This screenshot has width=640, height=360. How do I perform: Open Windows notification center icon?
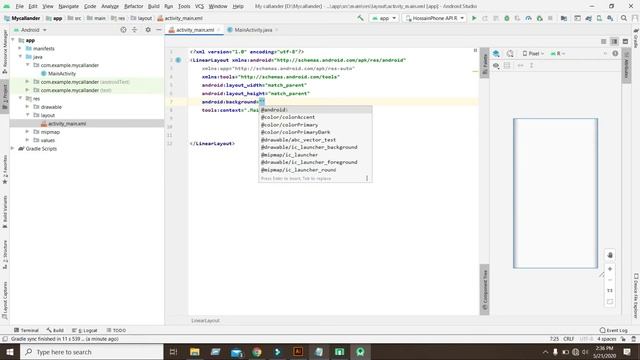[627, 352]
